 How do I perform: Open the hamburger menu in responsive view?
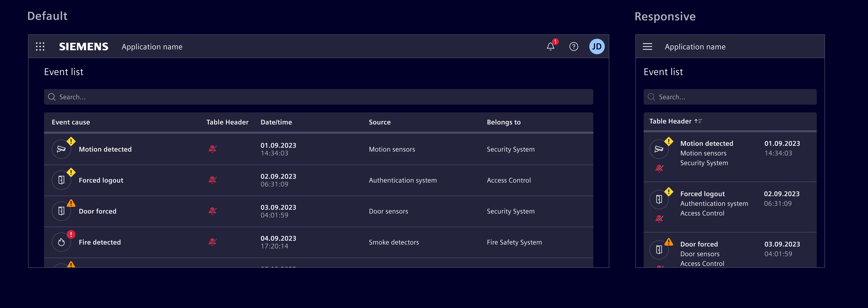pos(647,46)
